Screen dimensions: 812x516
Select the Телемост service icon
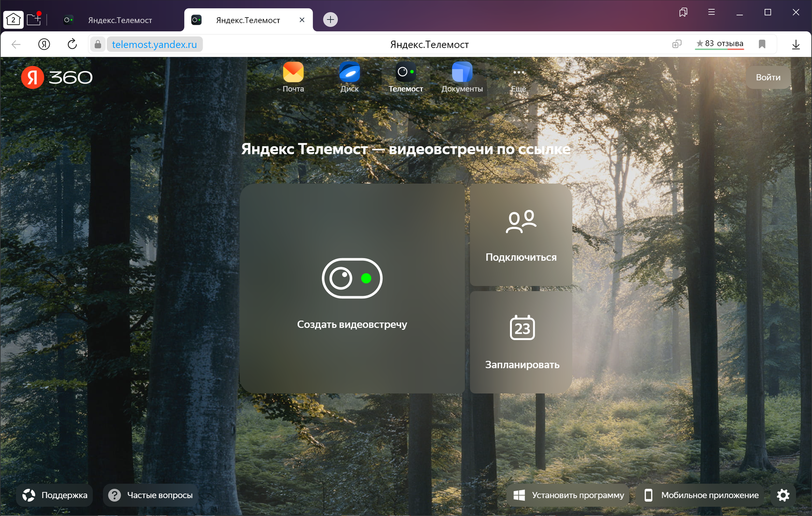pyautogui.click(x=406, y=77)
